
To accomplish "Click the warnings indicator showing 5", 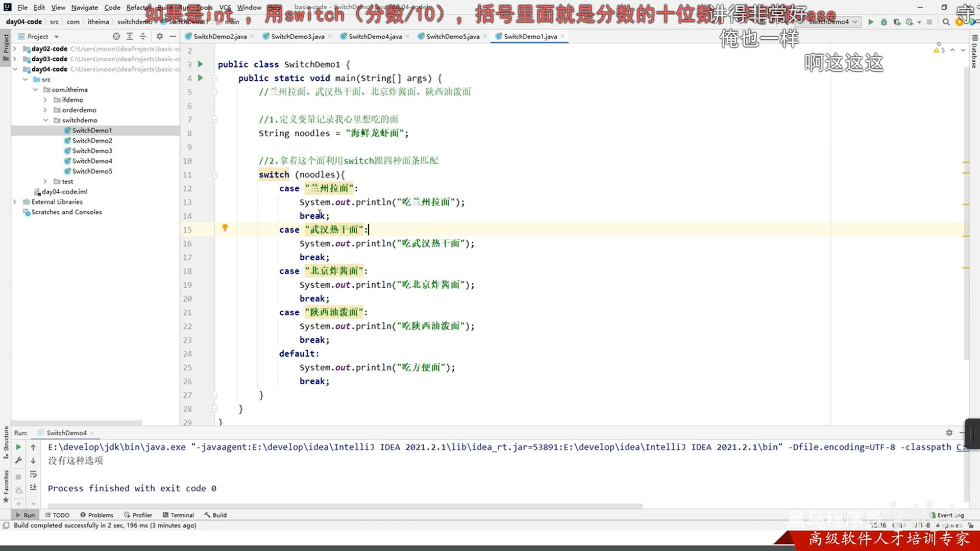I will [939, 50].
